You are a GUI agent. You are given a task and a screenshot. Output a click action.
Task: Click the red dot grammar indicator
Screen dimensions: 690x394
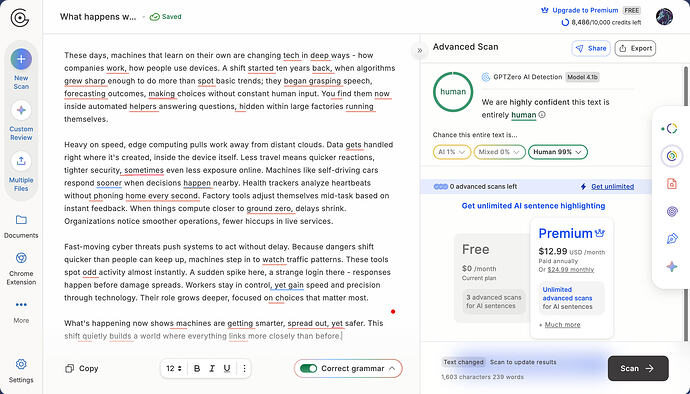(x=393, y=312)
